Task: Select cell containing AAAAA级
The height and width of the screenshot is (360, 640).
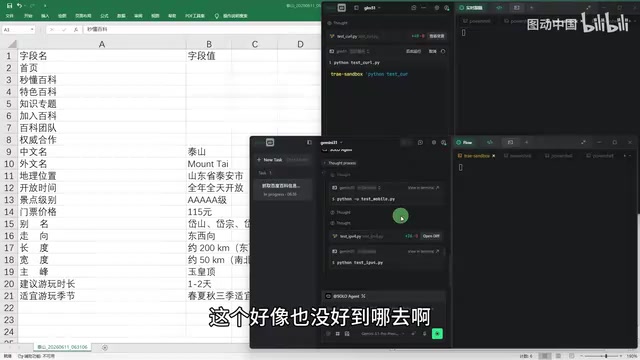Action: (x=209, y=200)
